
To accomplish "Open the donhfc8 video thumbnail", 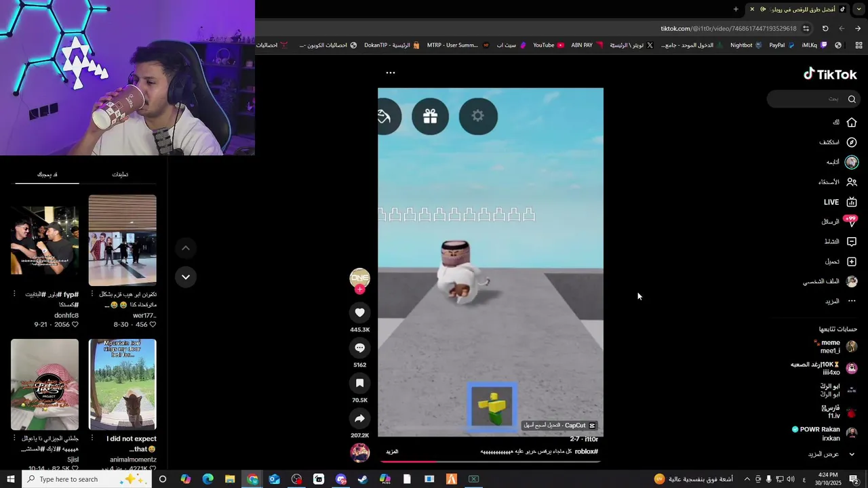I will pos(45,240).
